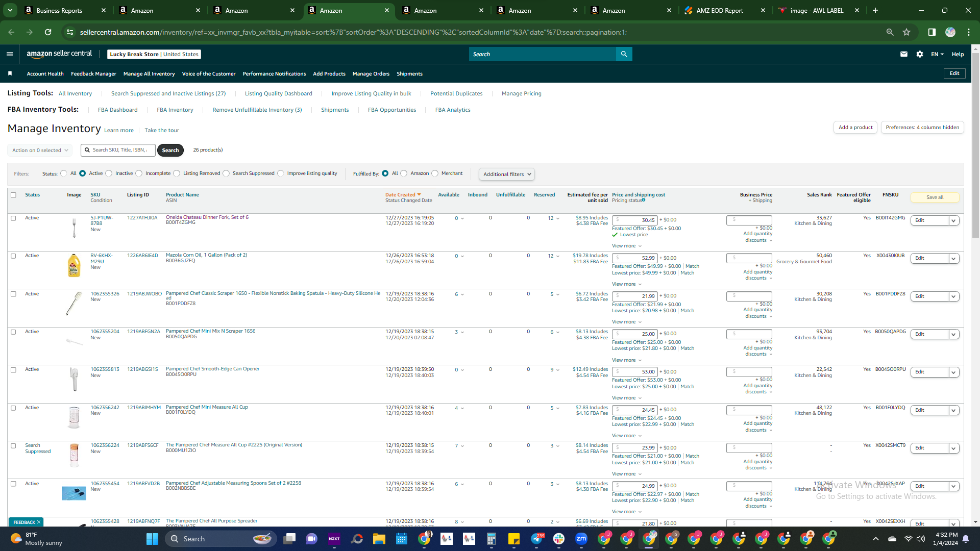
Task: Open the Mazola Corn Oil product link
Action: (x=206, y=255)
